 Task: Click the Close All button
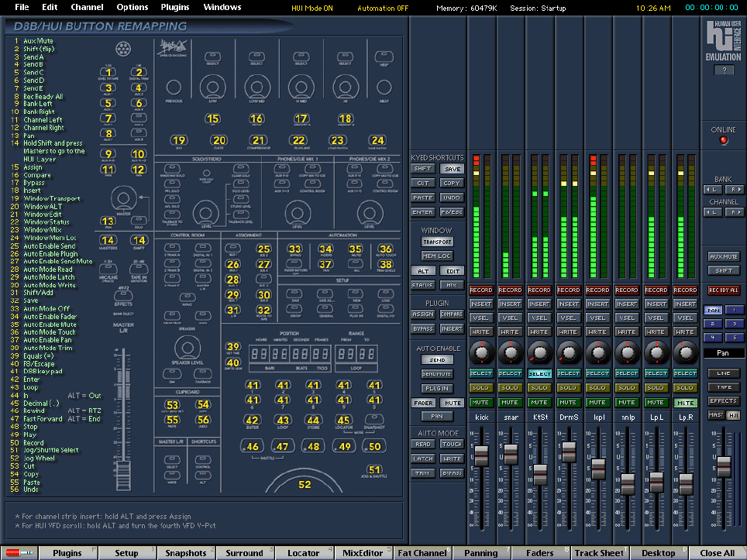pyautogui.click(x=717, y=553)
